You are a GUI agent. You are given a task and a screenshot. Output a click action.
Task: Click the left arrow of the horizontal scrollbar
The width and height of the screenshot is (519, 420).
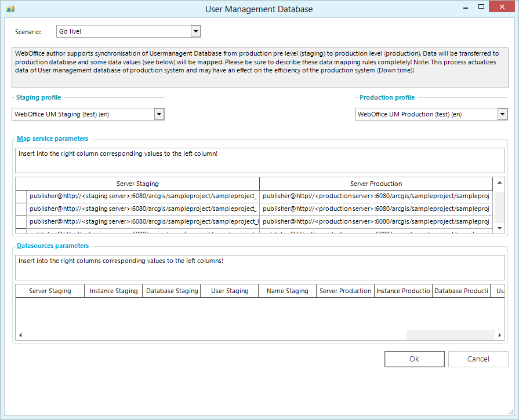(20, 335)
